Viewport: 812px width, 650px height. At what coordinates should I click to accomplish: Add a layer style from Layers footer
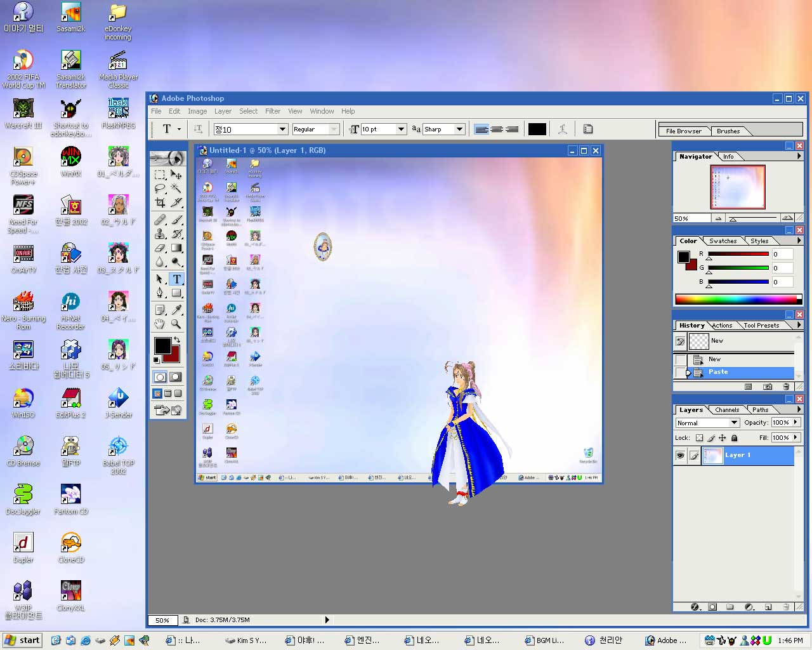pos(695,607)
